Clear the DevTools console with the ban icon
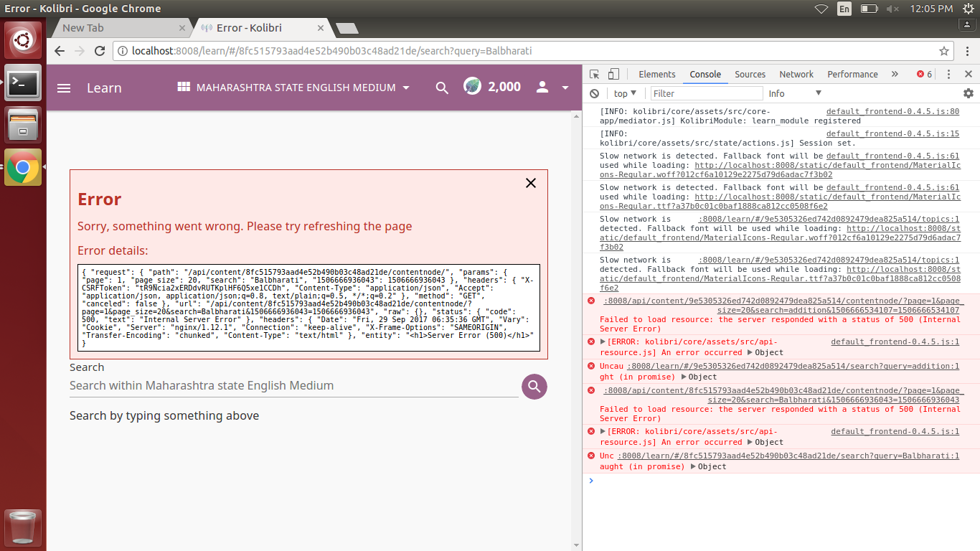The height and width of the screenshot is (551, 980). (x=594, y=93)
